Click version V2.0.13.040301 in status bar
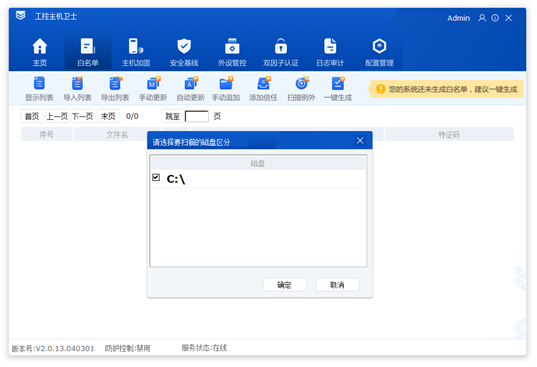The height and width of the screenshot is (367, 537). tap(53, 349)
